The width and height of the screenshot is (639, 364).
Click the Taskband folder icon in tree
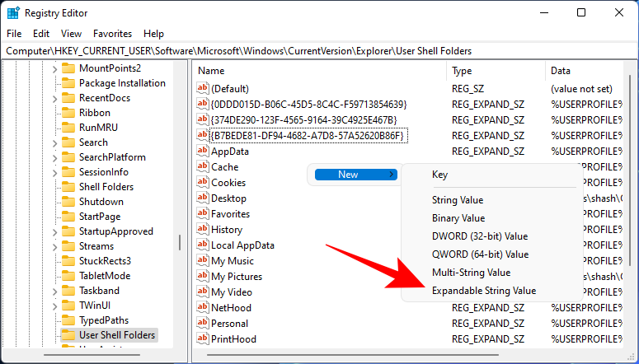69,291
